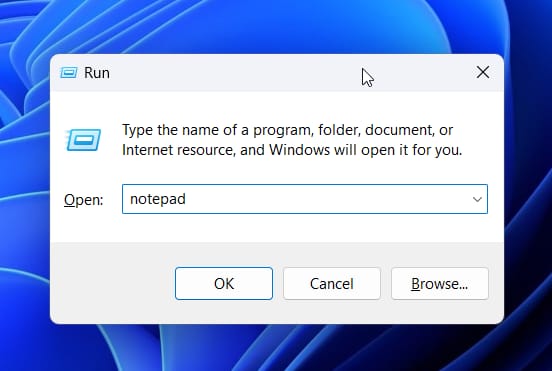
Task: Close the Run dialog with the X
Action: pyautogui.click(x=483, y=72)
